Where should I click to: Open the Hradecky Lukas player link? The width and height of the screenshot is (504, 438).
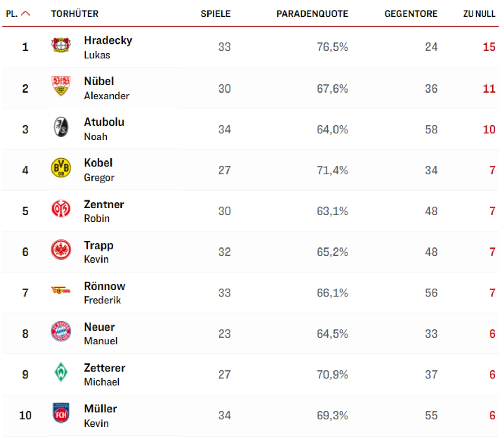point(108,47)
